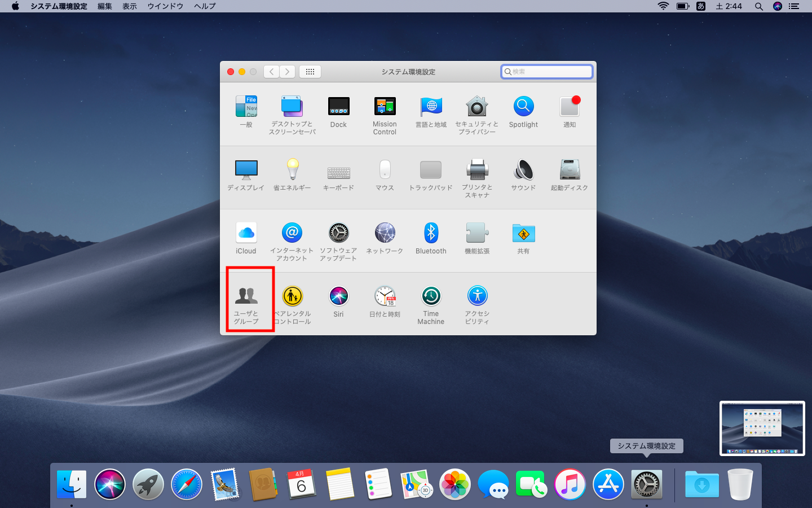Click the Siri icon in menu bar

[778, 6]
